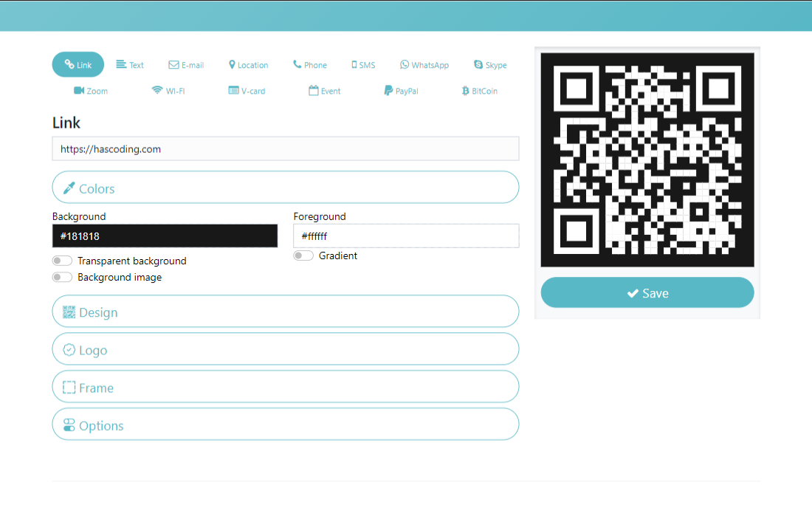Click the toggles icon in Options
The width and height of the screenshot is (812, 508).
pos(69,425)
